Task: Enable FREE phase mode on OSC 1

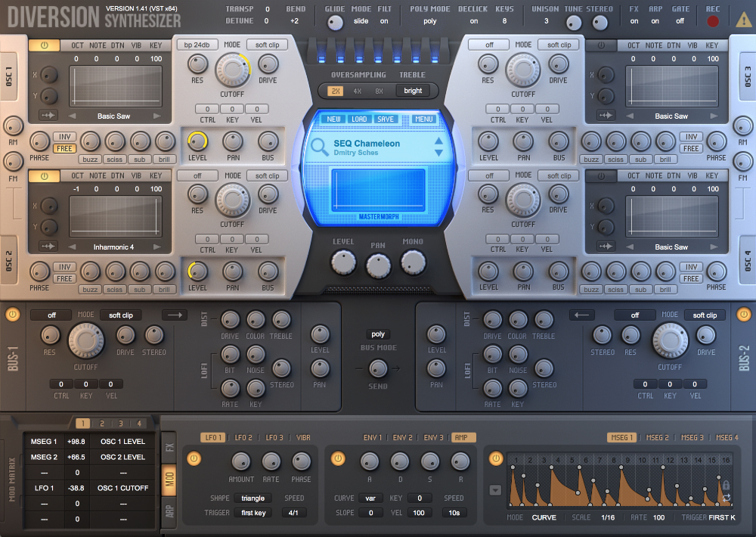Action: (x=64, y=149)
